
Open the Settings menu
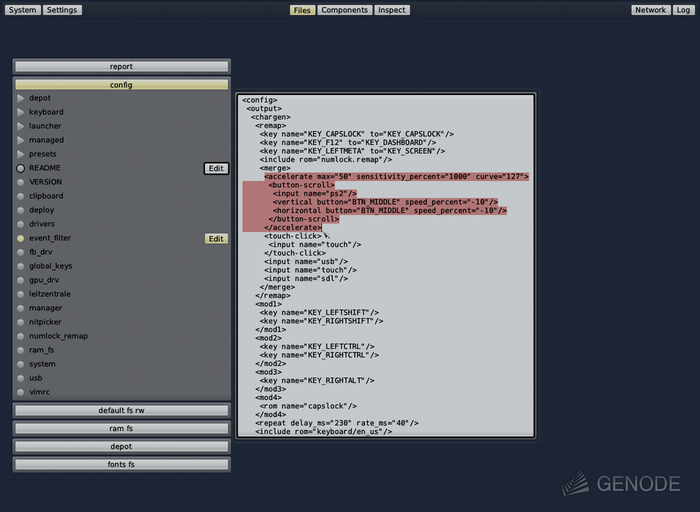(62, 10)
